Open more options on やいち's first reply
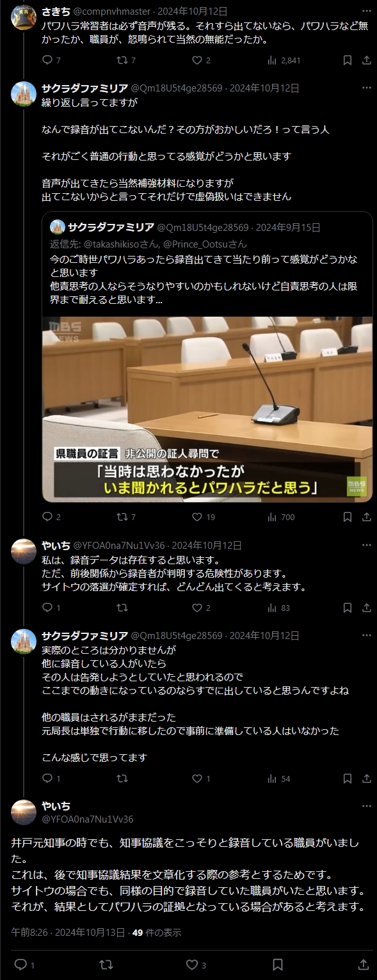 (366, 545)
